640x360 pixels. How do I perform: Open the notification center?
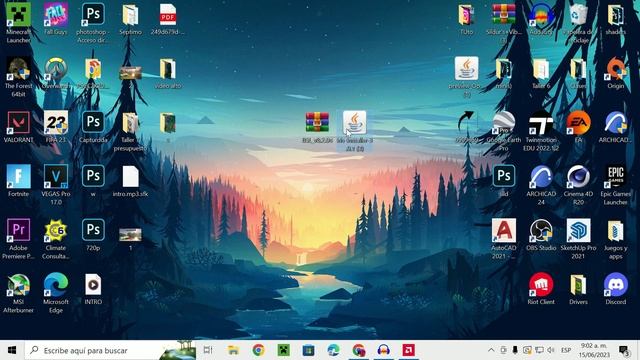624,350
